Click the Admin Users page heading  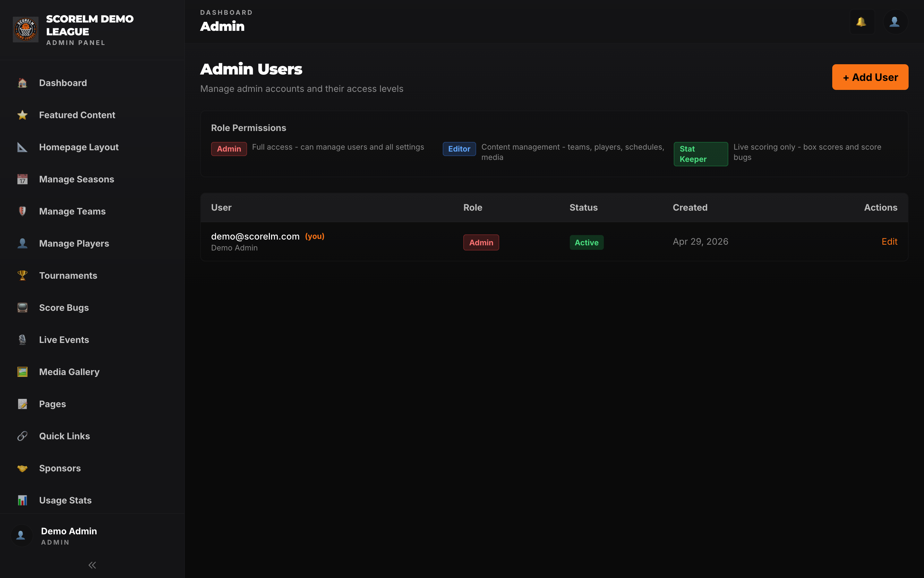(x=251, y=69)
